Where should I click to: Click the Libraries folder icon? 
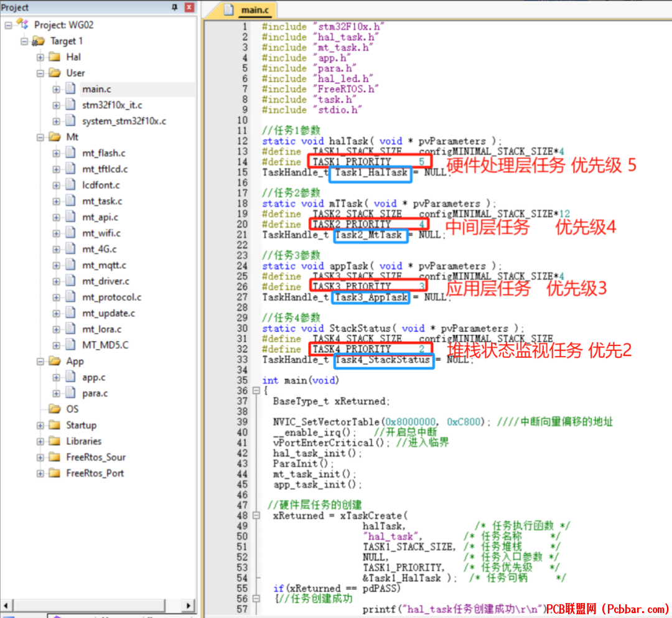click(54, 441)
